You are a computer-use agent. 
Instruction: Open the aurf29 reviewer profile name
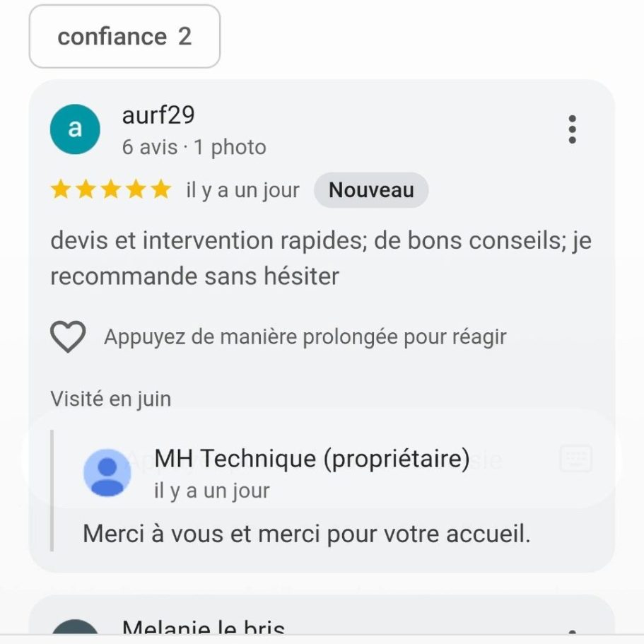[158, 115]
